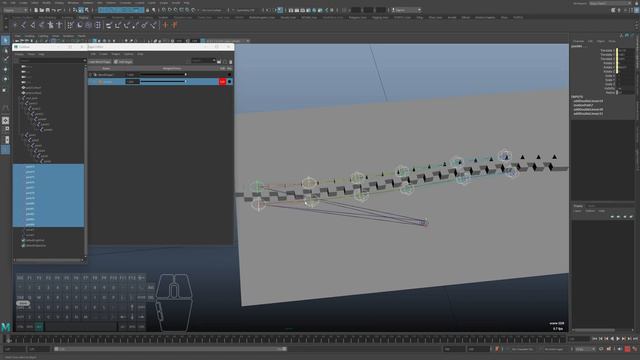This screenshot has width=640, height=360.
Task: Enable Snap to grids icon
Action: [163, 10]
